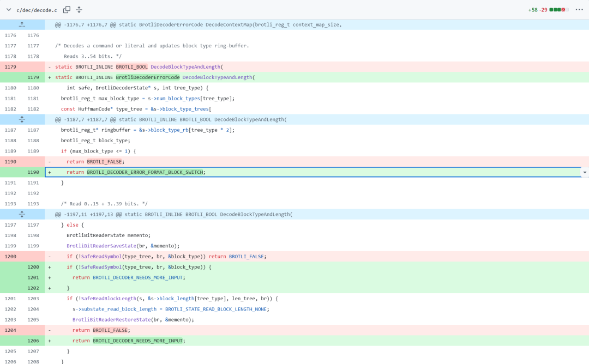Open the file options ellipsis menu
Viewport: 589px width, 364px height.
coord(579,9)
